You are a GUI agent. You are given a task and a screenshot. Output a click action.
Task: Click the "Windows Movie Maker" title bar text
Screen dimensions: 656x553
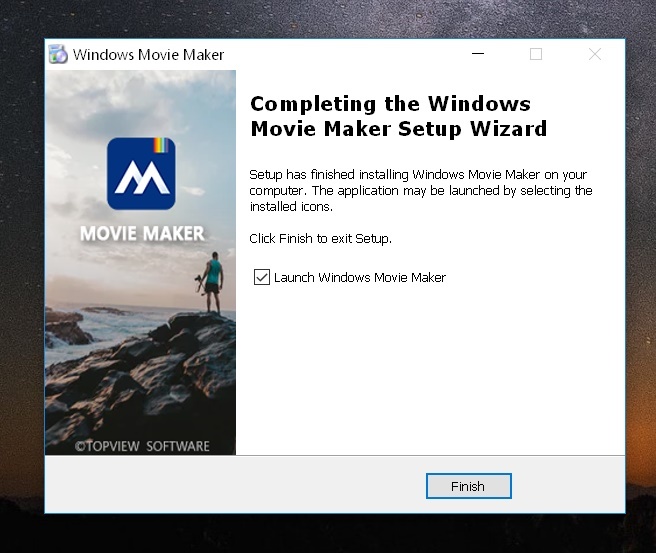tap(148, 54)
